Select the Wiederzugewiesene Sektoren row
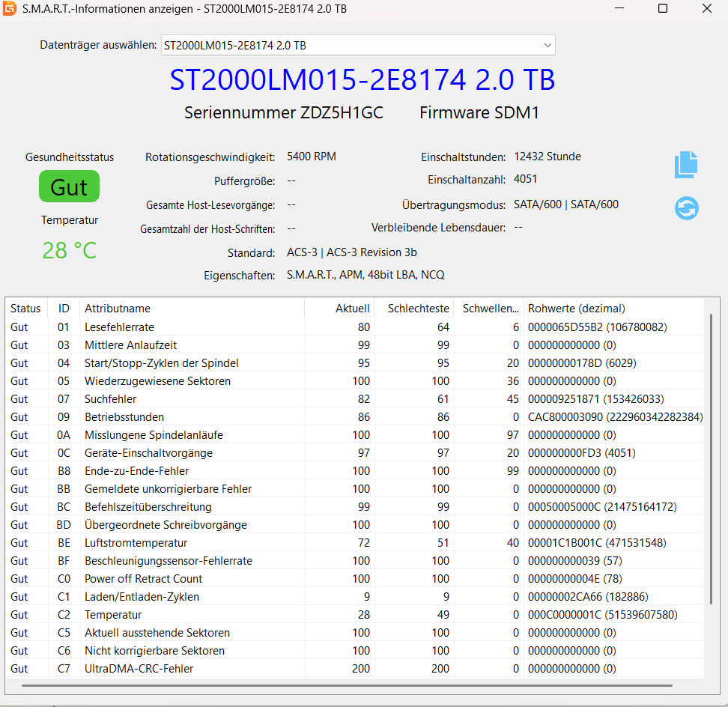Image resolution: width=728 pixels, height=707 pixels. 157,381
